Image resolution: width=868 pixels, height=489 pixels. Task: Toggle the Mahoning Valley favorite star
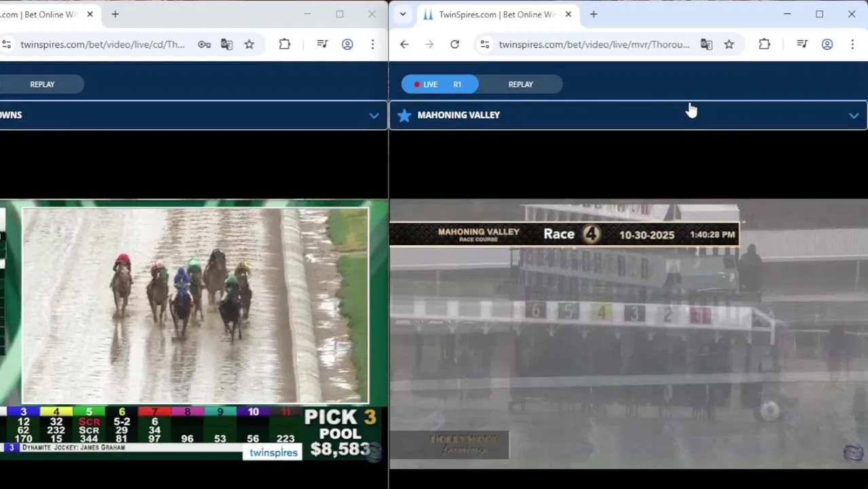click(404, 115)
